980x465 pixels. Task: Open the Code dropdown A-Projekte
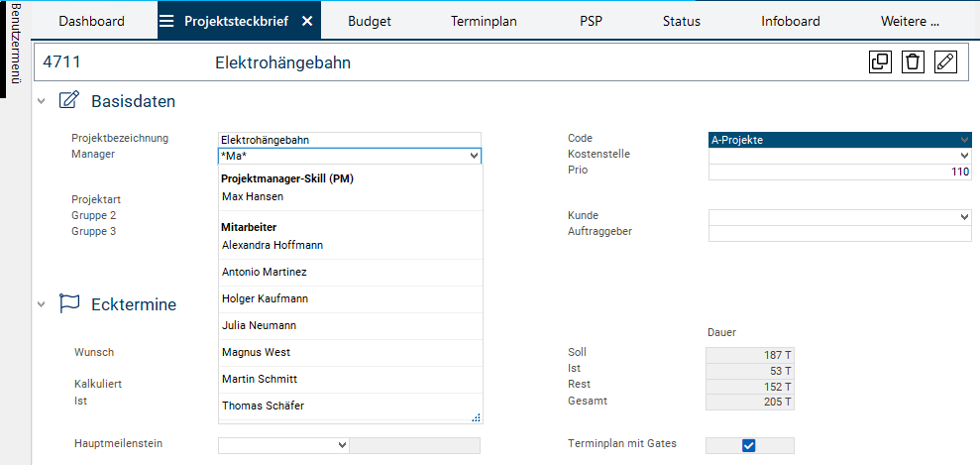pos(840,140)
